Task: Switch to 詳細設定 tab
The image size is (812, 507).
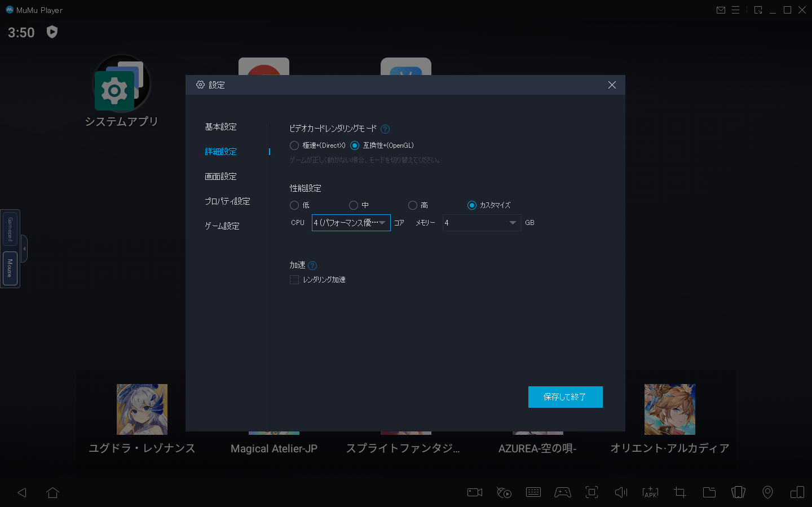Action: 220,152
